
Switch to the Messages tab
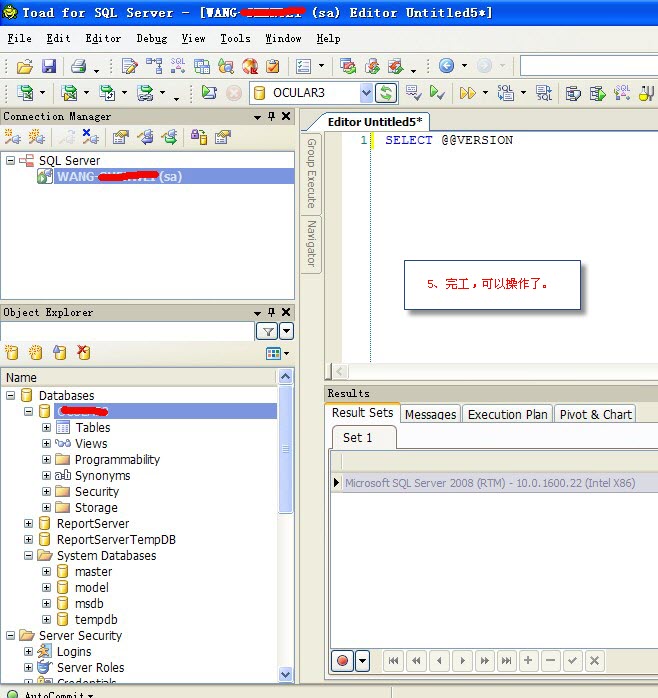[x=430, y=414]
